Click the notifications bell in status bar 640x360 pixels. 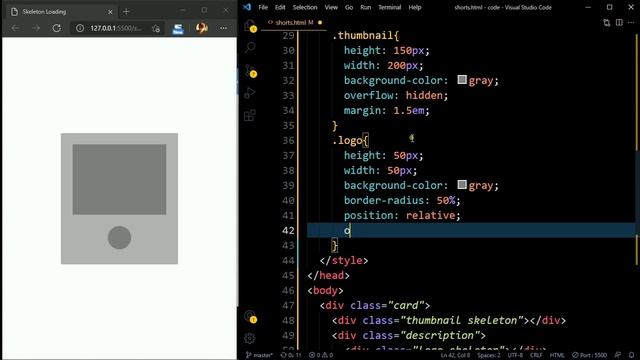click(x=631, y=355)
